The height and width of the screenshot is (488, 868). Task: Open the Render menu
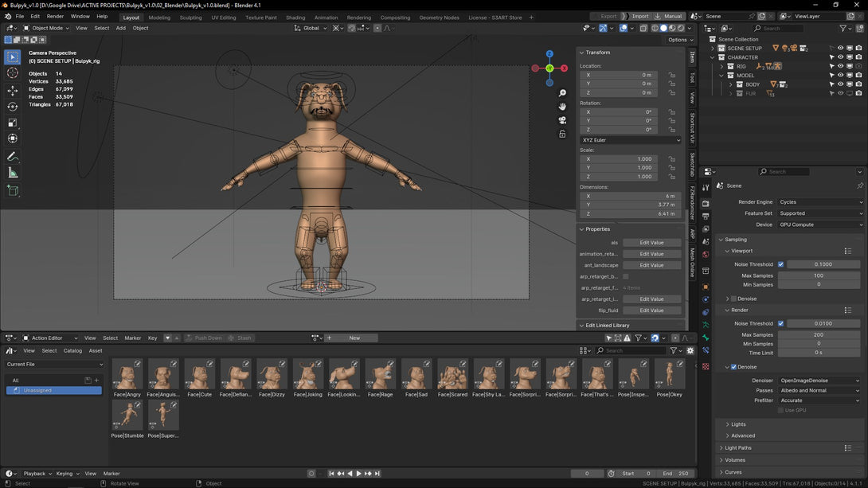click(x=55, y=17)
